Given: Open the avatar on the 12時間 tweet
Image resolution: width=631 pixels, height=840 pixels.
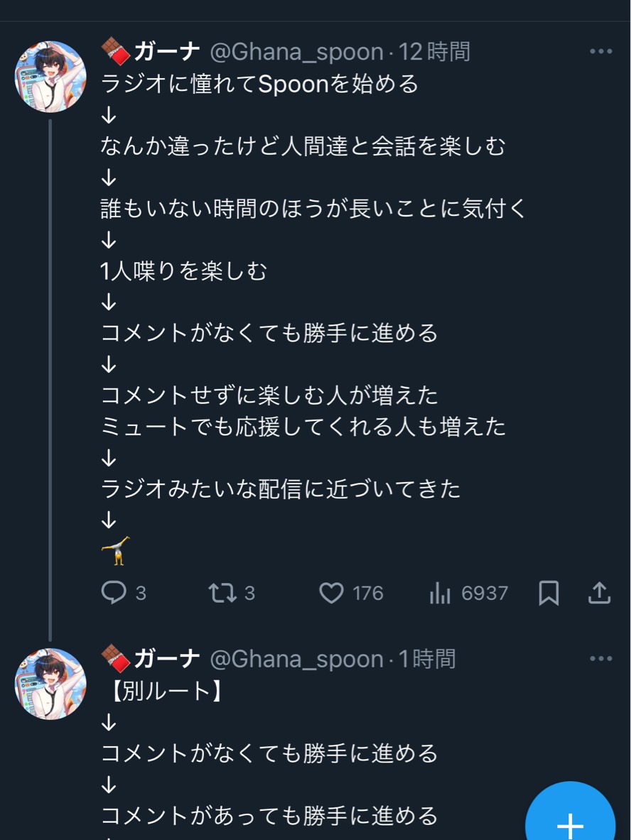Looking at the screenshot, I should coord(50,77).
